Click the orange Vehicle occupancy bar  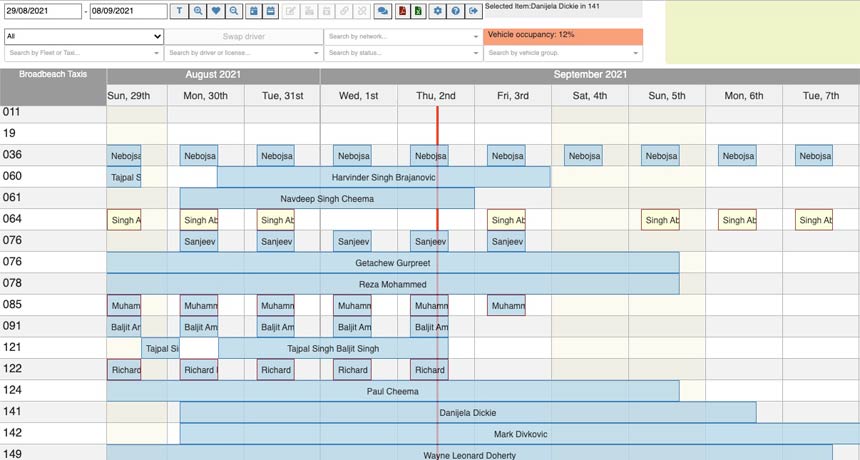(562, 35)
